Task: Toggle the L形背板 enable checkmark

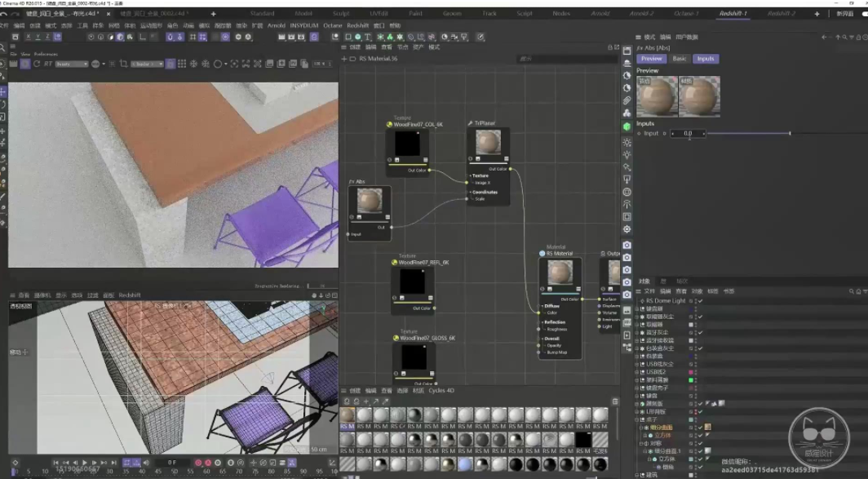Action: (700, 412)
